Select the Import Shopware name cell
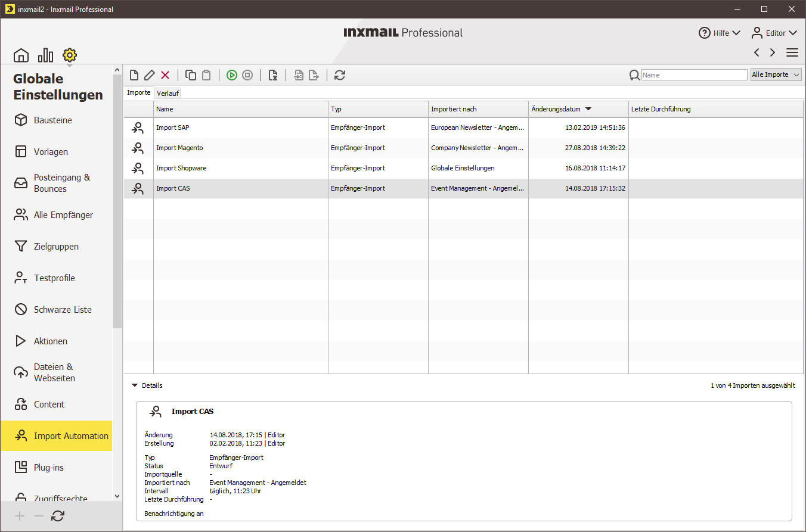 241,168
